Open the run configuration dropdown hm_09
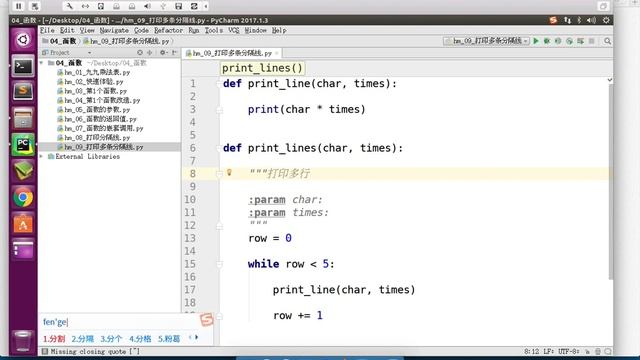Viewport: 640px width, 360px height. (x=486, y=41)
